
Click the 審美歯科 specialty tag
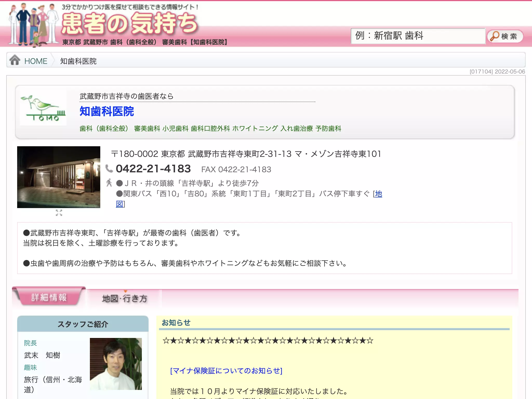pos(147,128)
